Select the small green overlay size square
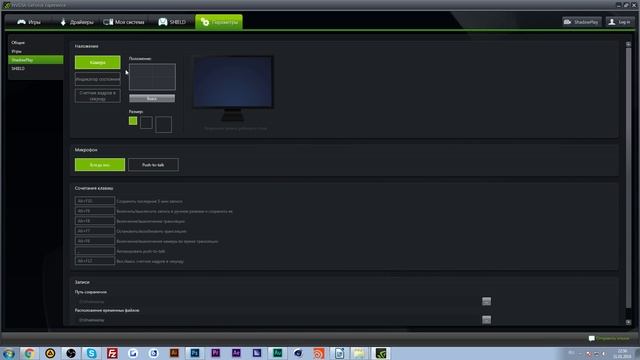 [133, 121]
